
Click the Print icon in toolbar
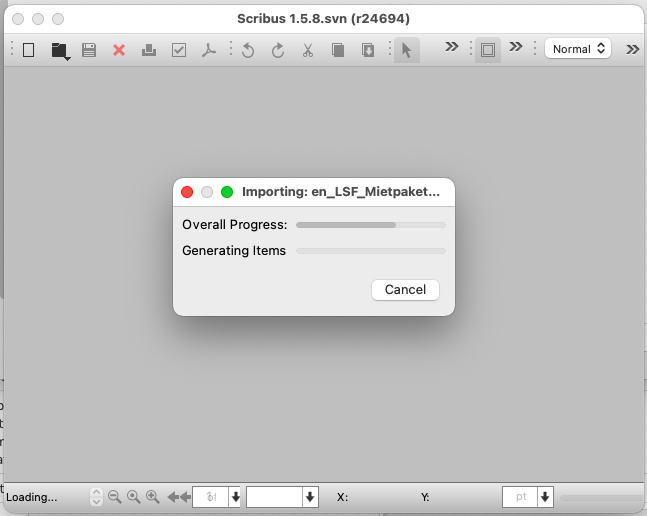(149, 49)
